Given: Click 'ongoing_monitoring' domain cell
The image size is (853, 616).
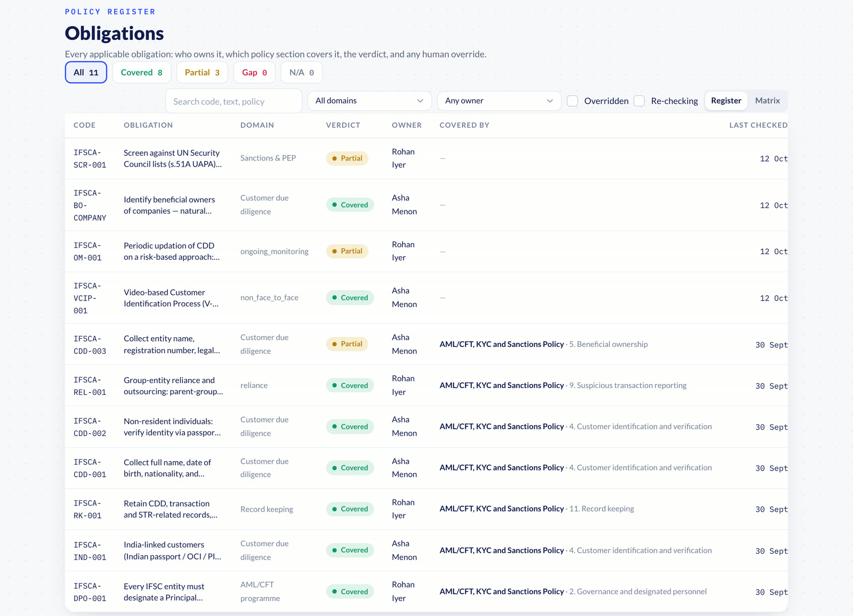Looking at the screenshot, I should click(275, 252).
